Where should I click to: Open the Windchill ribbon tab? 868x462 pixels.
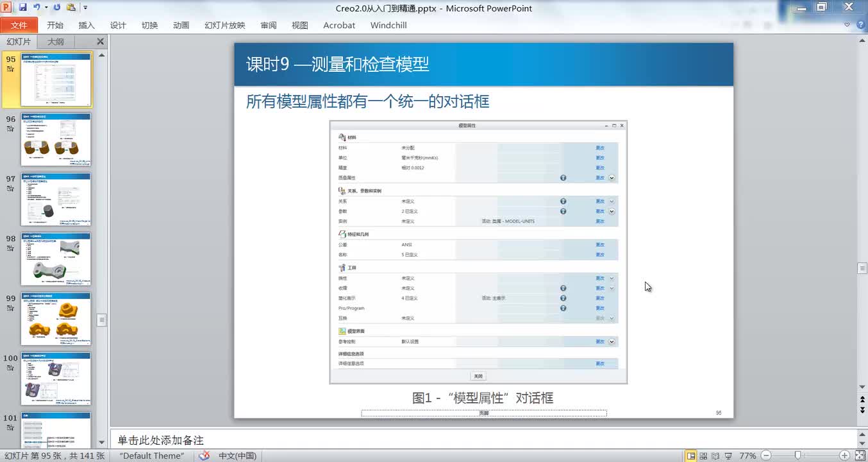388,25
